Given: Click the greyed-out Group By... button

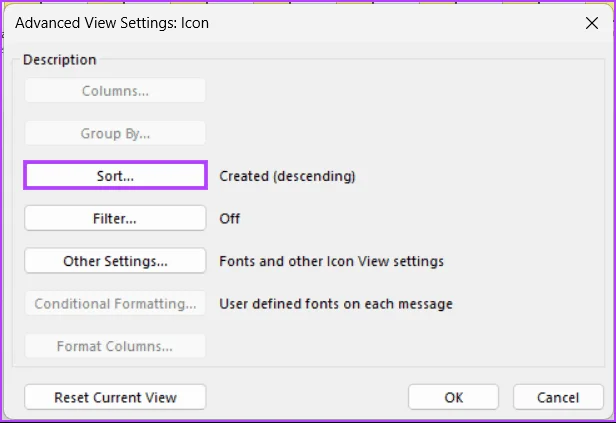Looking at the screenshot, I should 115,133.
